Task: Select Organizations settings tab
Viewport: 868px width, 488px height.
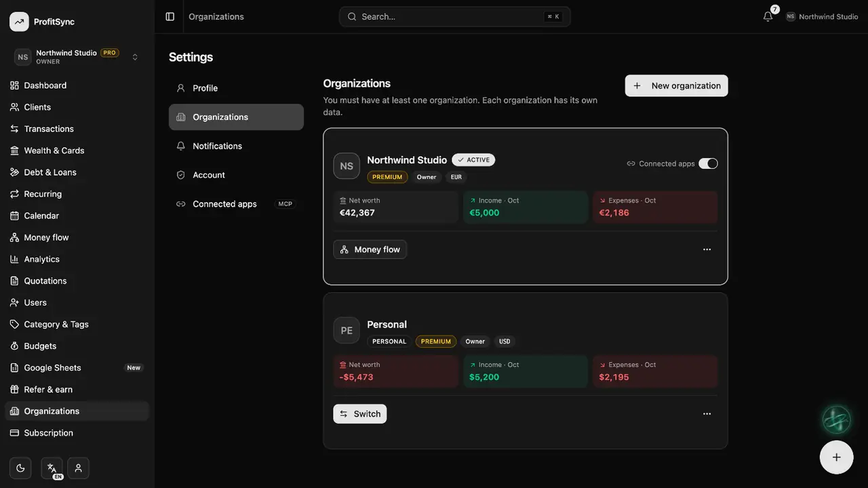Action: pos(236,117)
